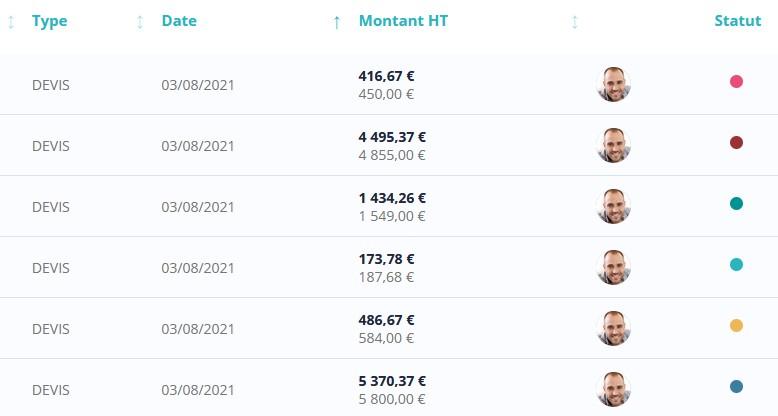Screen dimensions: 778x416
Task: Click the pink status dot in the 416,67 € row
Action: [x=736, y=81]
